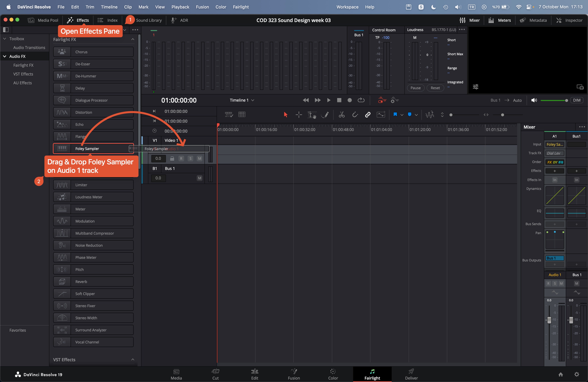The height and width of the screenshot is (382, 588).
Task: Select the Reverb effect
Action: [93, 281]
